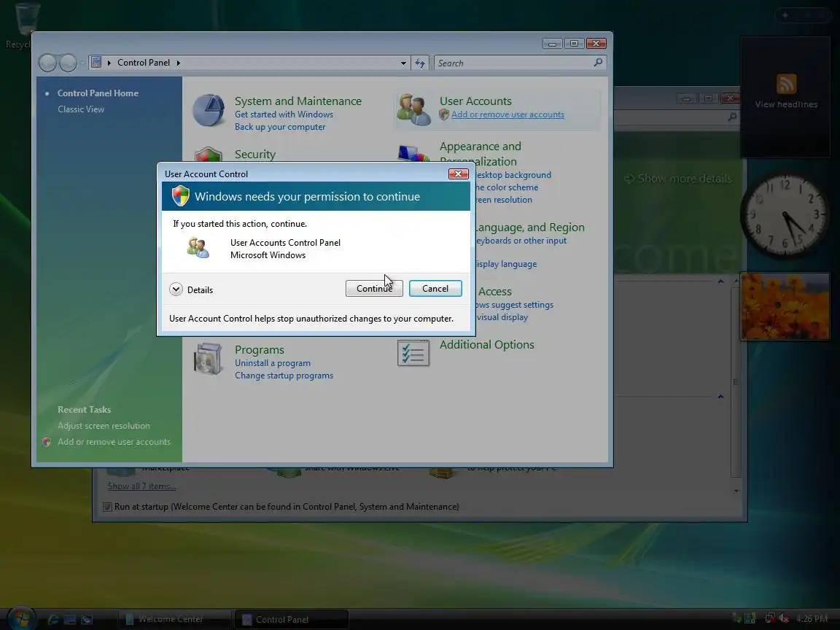Click the Control Panel icon in the address bar
The height and width of the screenshot is (630, 840).
(x=96, y=62)
